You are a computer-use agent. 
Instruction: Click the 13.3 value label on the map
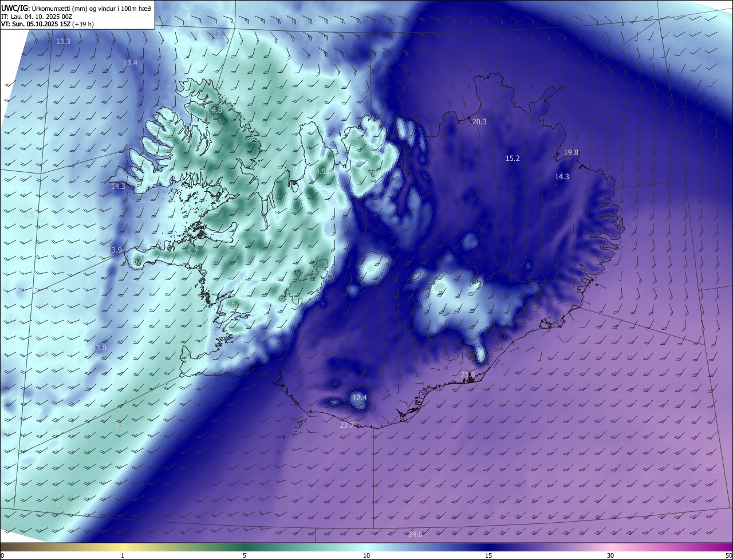pyautogui.click(x=63, y=42)
